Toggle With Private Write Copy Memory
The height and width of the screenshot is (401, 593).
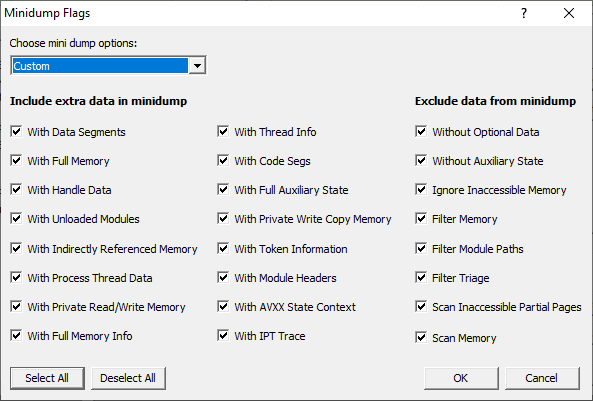pos(223,219)
